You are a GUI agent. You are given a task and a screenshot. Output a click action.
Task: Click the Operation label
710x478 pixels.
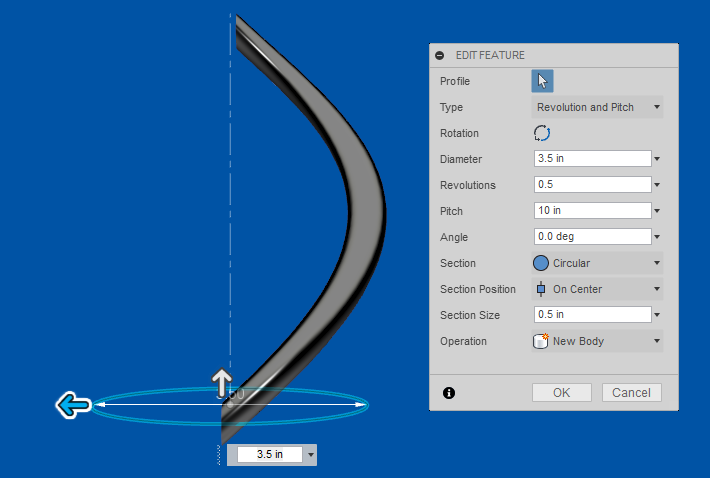[x=463, y=341]
